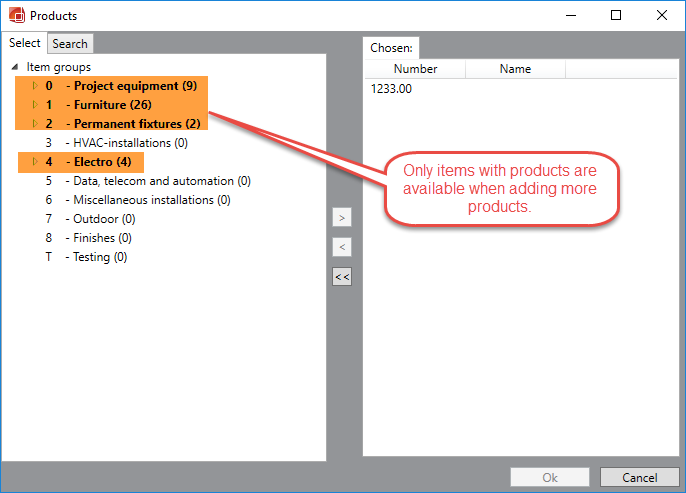Sort chosen list by Number column
Image resolution: width=686 pixels, height=493 pixels.
pyautogui.click(x=415, y=69)
